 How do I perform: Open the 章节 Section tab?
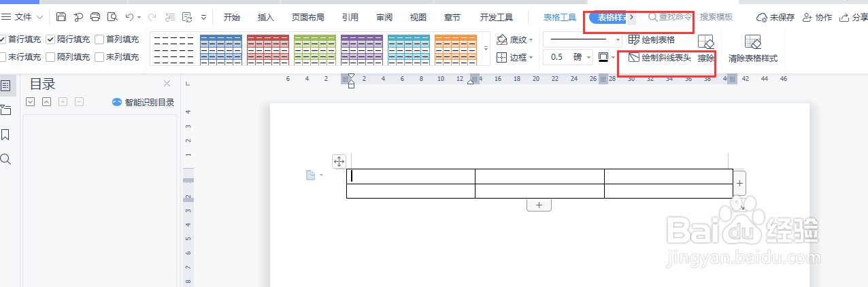point(452,17)
